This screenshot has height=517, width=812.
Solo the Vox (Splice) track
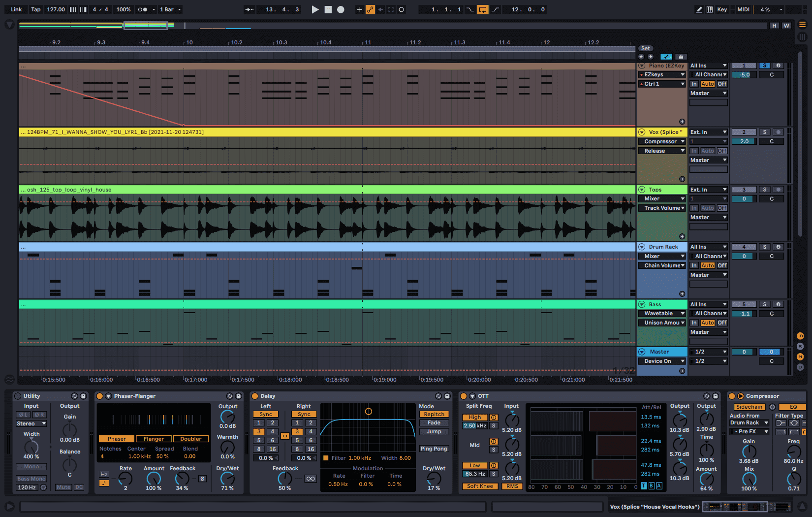(x=764, y=132)
